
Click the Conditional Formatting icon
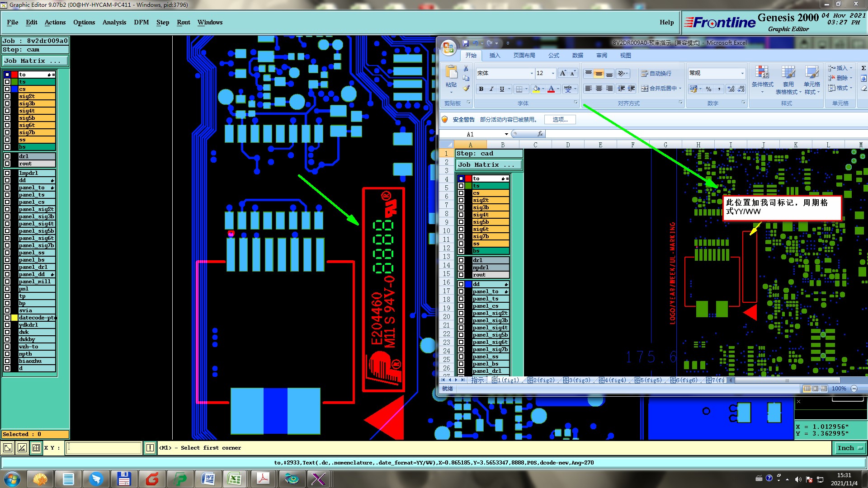tap(762, 72)
